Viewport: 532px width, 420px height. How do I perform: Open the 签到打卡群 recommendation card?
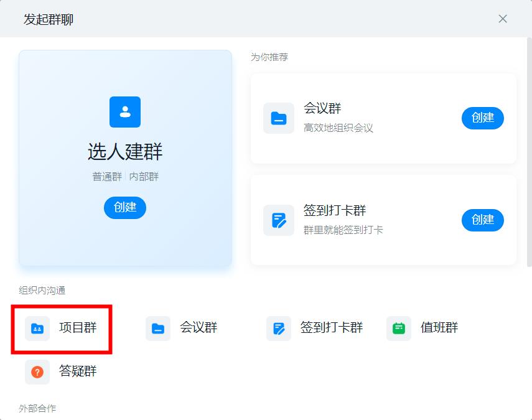383,220
